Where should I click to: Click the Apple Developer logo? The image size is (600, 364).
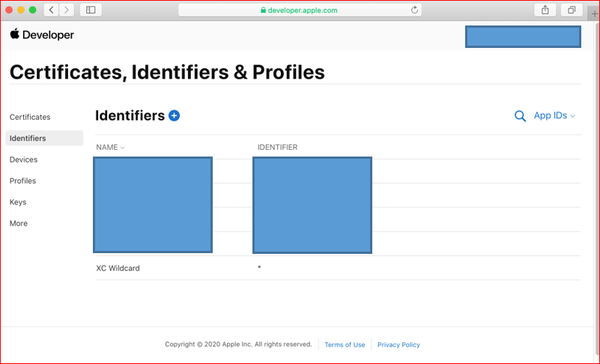(x=42, y=34)
